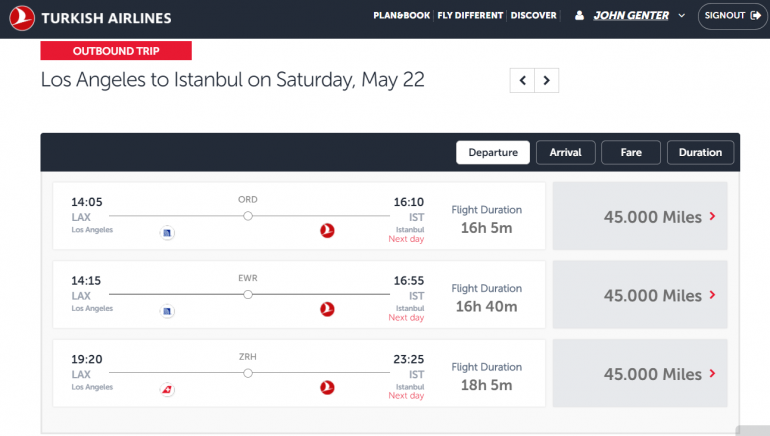This screenshot has width=770, height=436.
Task: Open the Discover menu
Action: pos(533,16)
